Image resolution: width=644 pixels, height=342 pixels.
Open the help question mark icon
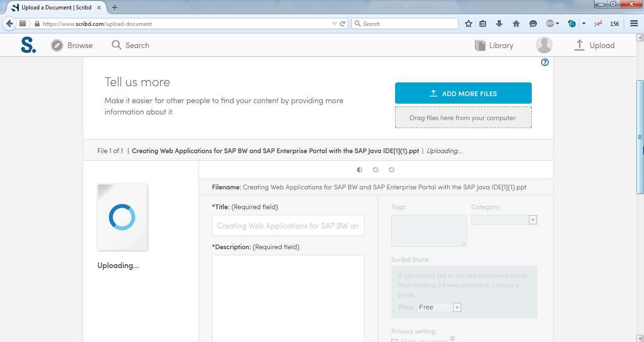545,62
